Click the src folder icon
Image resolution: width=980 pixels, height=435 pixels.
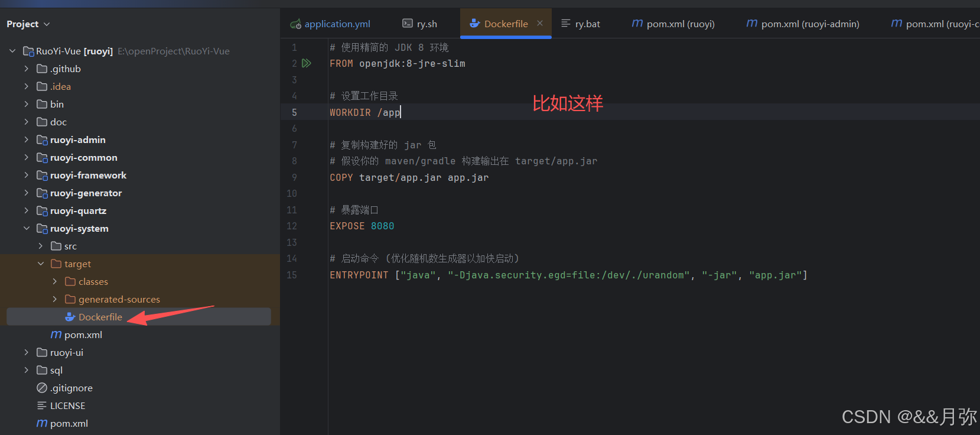click(56, 246)
